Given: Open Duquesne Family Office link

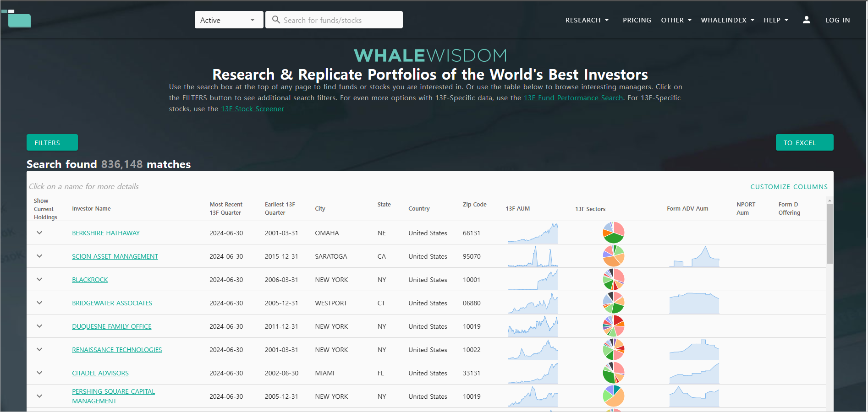Looking at the screenshot, I should coord(112,326).
